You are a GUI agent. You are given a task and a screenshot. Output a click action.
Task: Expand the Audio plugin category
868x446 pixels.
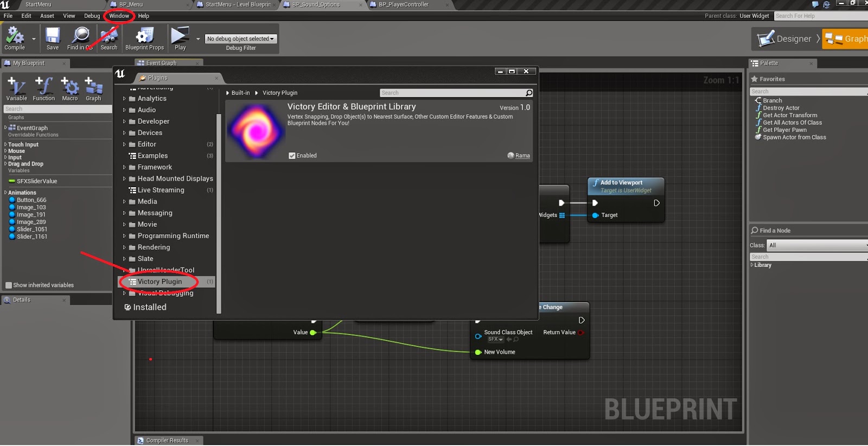click(124, 110)
